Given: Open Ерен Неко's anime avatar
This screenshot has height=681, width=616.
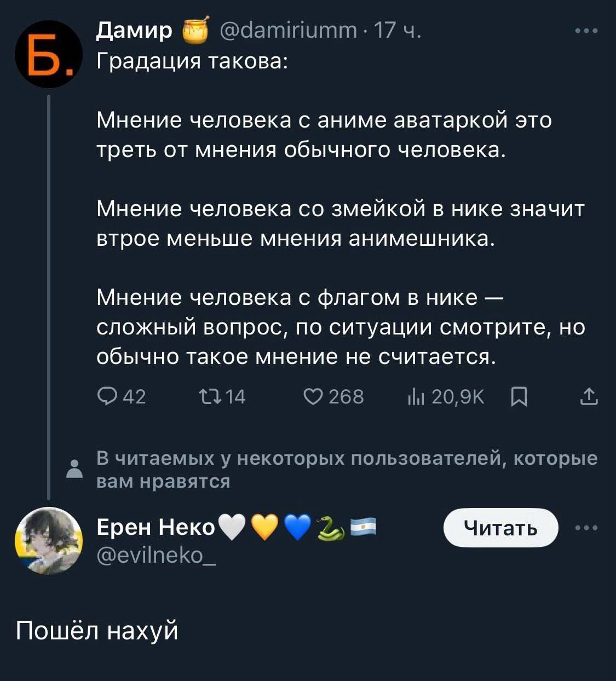Looking at the screenshot, I should click(x=49, y=540).
